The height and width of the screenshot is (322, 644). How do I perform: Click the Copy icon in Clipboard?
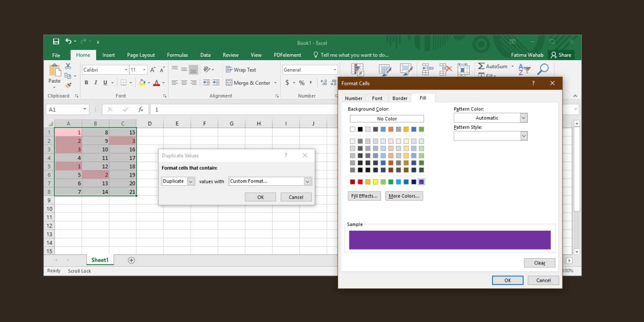point(68,76)
